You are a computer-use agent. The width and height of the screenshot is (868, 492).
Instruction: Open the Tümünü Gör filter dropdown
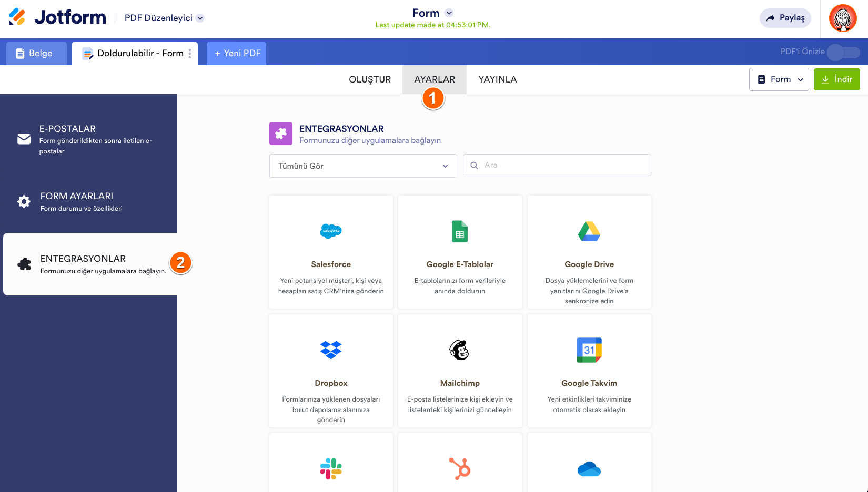click(x=363, y=166)
